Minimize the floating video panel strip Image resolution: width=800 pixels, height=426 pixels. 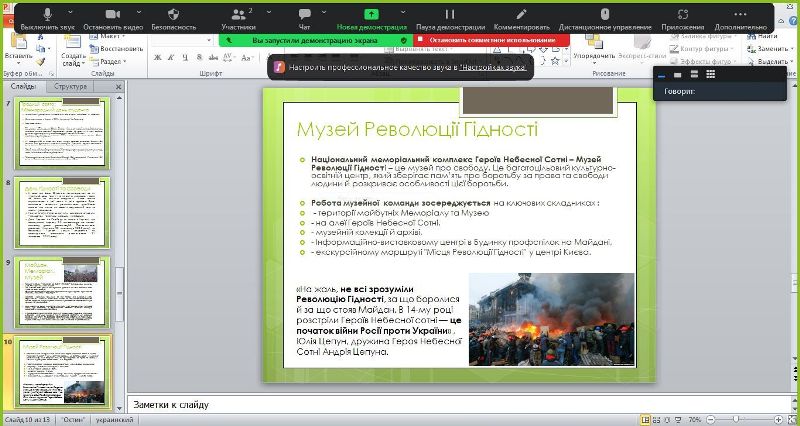click(x=660, y=74)
